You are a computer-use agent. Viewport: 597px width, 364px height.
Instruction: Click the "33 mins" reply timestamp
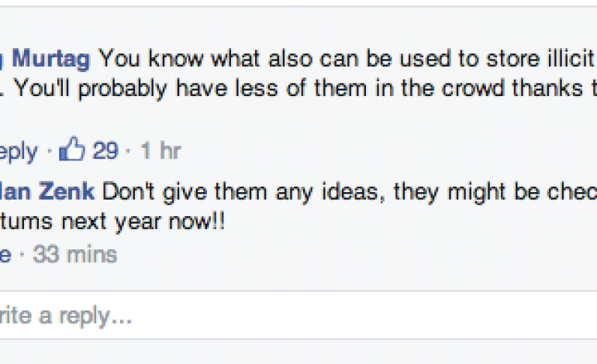(x=75, y=253)
